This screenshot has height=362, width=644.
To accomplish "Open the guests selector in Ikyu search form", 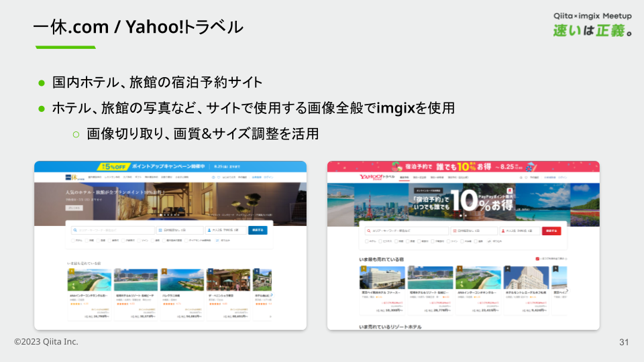I will click(225, 230).
